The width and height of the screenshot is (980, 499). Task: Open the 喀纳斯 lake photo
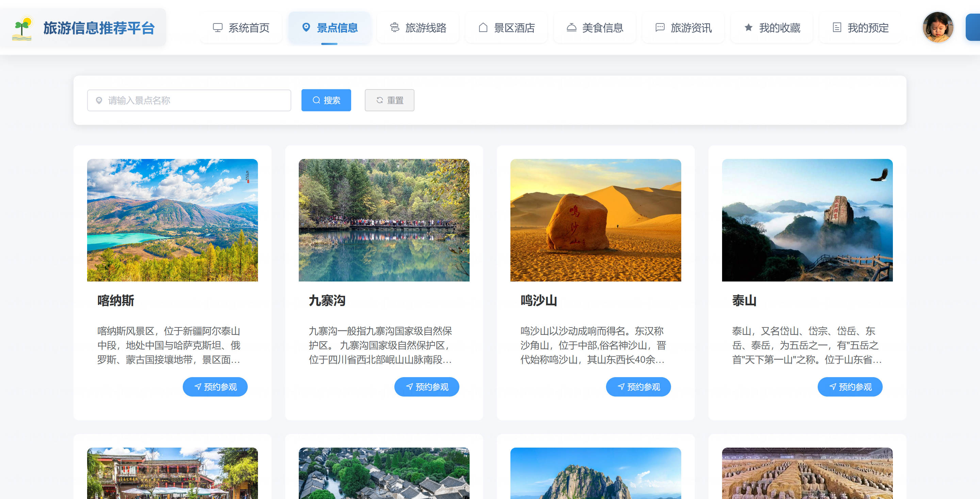coord(172,220)
